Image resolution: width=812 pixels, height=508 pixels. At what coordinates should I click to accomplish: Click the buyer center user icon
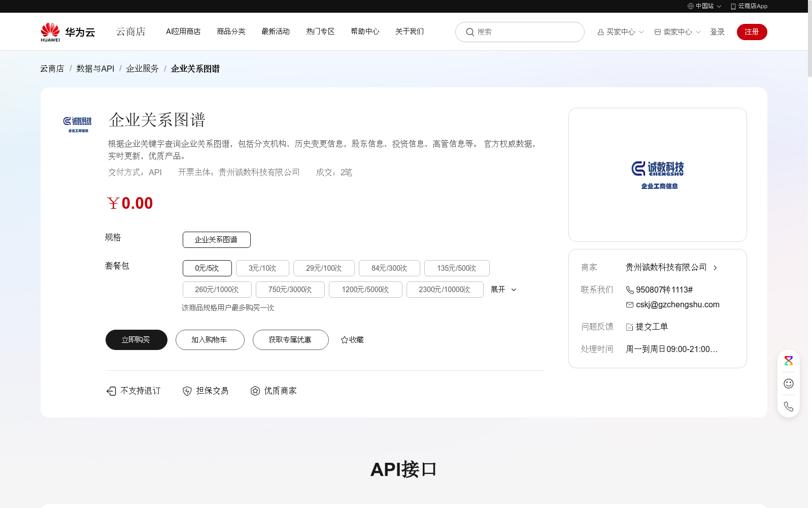(600, 32)
